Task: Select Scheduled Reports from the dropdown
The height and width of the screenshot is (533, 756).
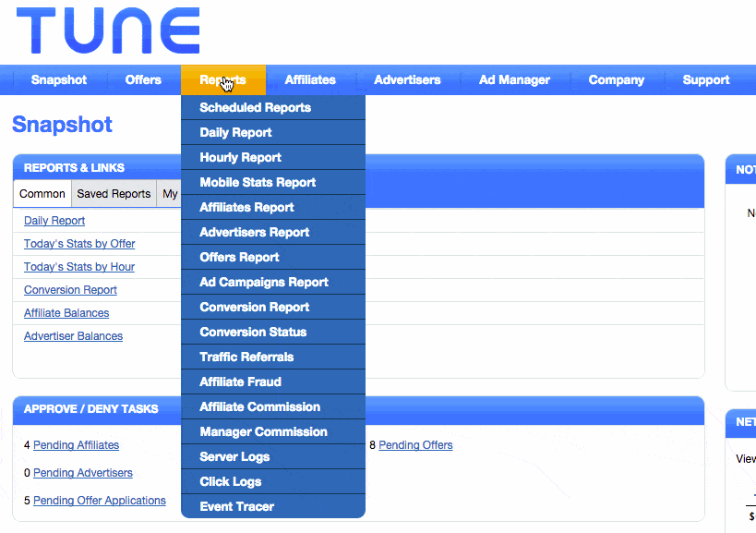Action: click(255, 108)
